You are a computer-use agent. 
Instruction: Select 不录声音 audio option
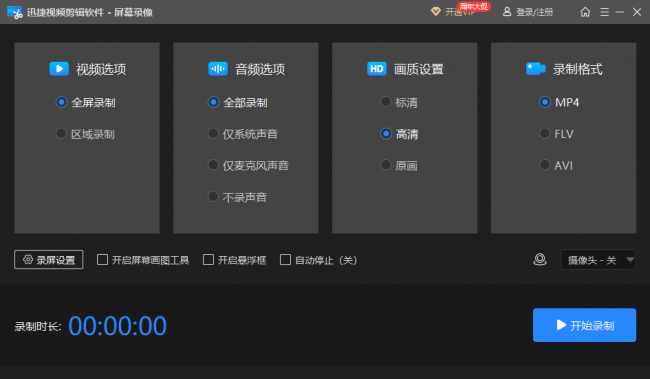(x=237, y=197)
